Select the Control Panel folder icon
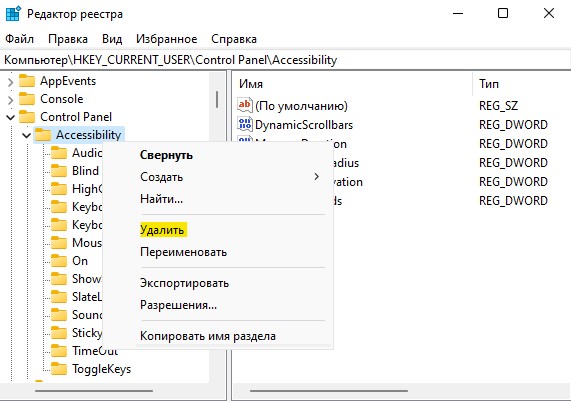The image size is (571, 401). pyautogui.click(x=27, y=117)
